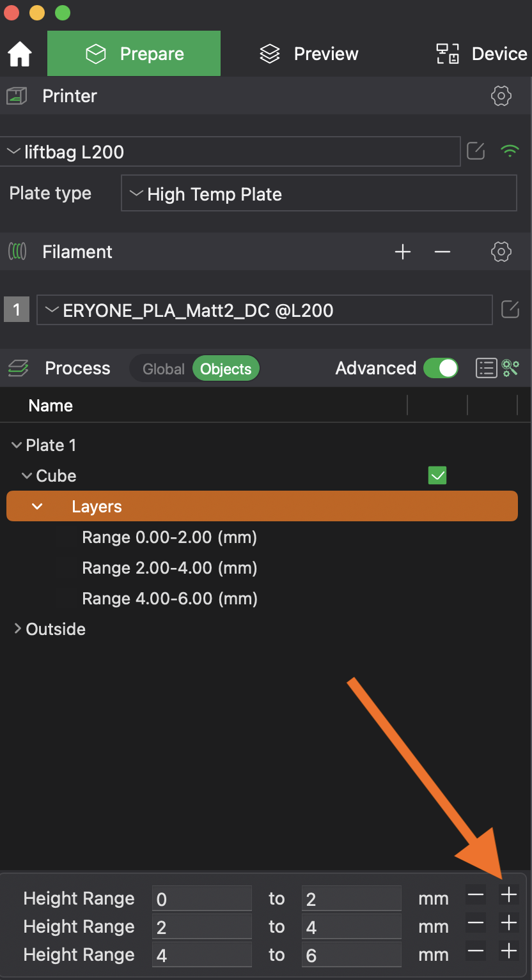Switch to the Device tab
This screenshot has width=532, height=980.
point(480,54)
